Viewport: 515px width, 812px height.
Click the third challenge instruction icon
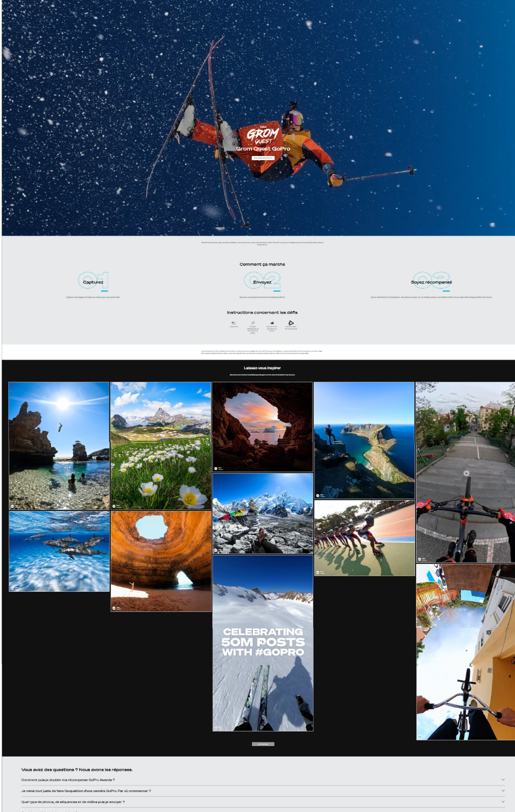click(272, 323)
